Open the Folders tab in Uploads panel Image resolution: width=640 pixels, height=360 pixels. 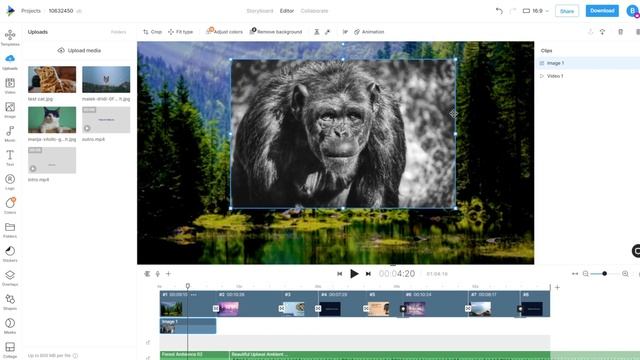[118, 32]
